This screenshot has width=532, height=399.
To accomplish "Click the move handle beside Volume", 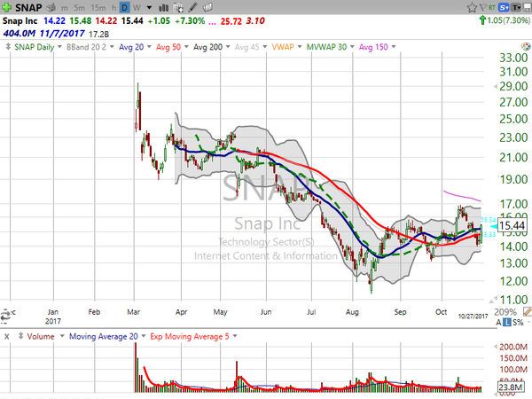I will coord(20,336).
